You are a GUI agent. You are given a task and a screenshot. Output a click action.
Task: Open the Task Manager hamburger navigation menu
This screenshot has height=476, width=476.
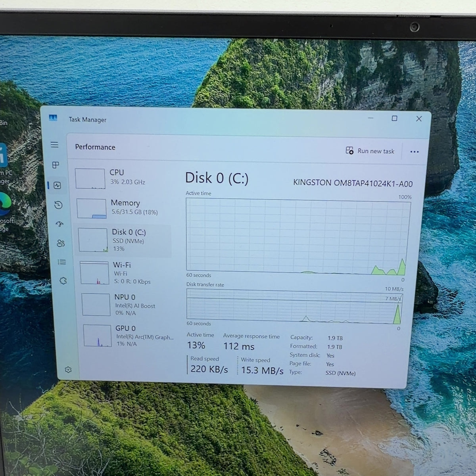pyautogui.click(x=55, y=145)
